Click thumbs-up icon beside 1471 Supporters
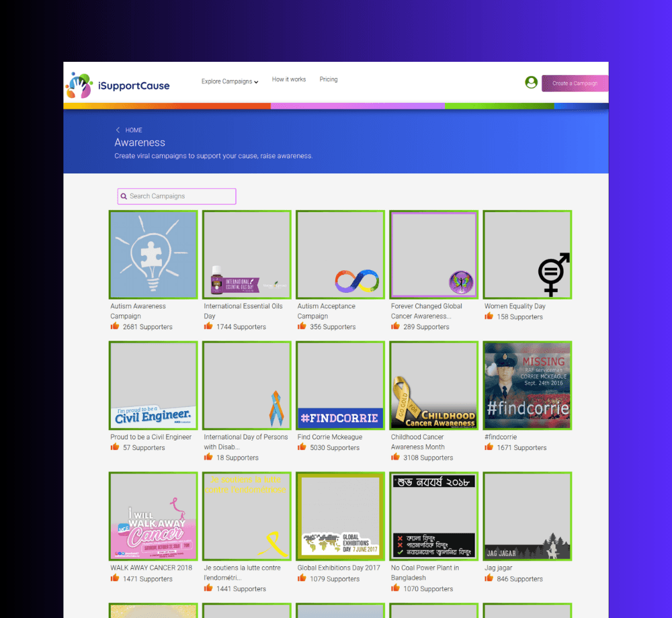Image resolution: width=672 pixels, height=618 pixels. coord(115,578)
